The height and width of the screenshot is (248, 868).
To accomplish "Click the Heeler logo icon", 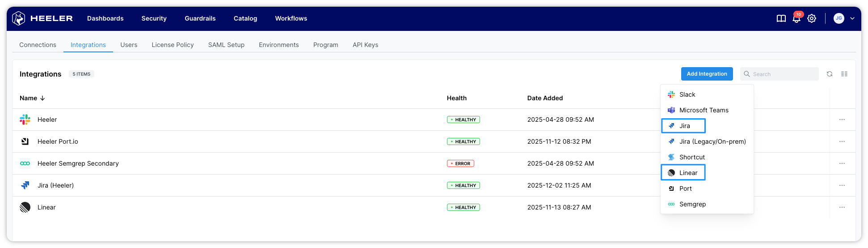I will point(19,18).
